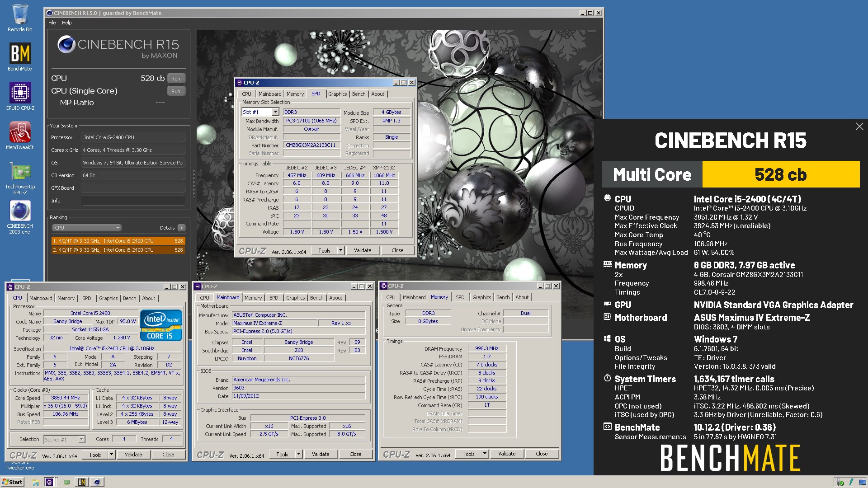
Task: Click the XMP-2132 frequency 1066 MHz cell
Action: coord(384,175)
